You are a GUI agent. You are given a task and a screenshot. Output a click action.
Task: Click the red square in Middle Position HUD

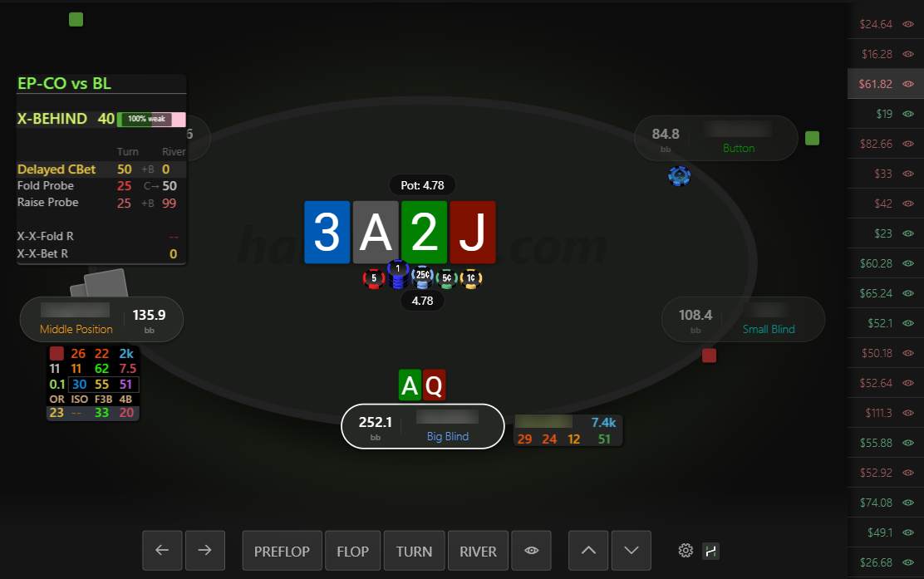tap(57, 353)
